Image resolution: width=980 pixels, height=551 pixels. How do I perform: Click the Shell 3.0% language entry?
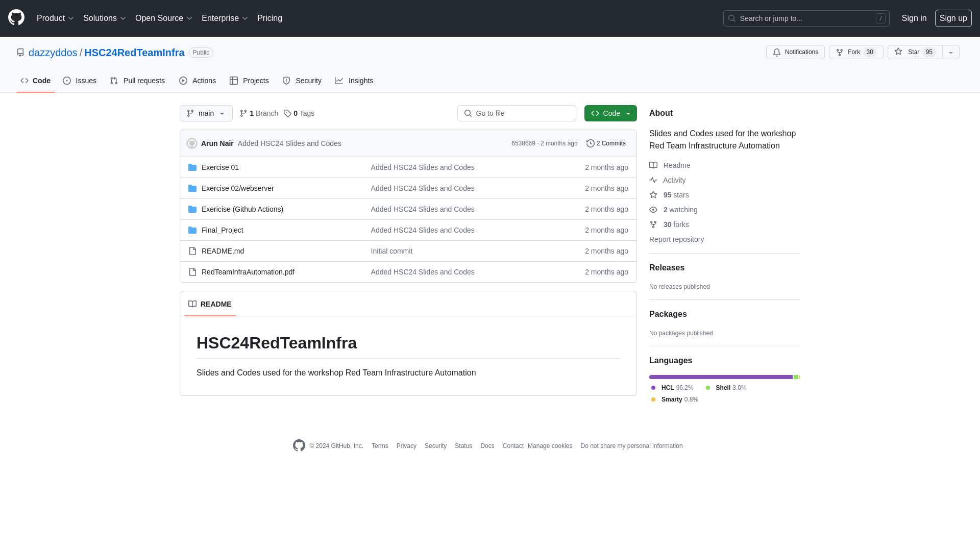[x=726, y=388]
